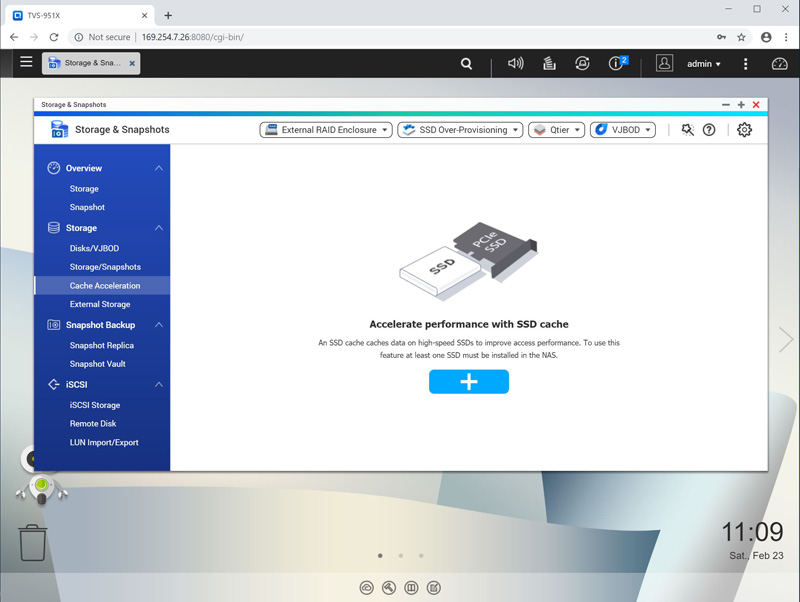Open Snapshot Vault page
This screenshot has width=800, height=602.
pyautogui.click(x=97, y=364)
